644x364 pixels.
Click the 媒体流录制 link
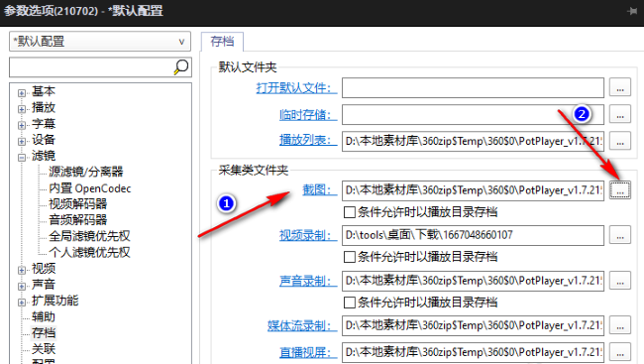tap(302, 325)
